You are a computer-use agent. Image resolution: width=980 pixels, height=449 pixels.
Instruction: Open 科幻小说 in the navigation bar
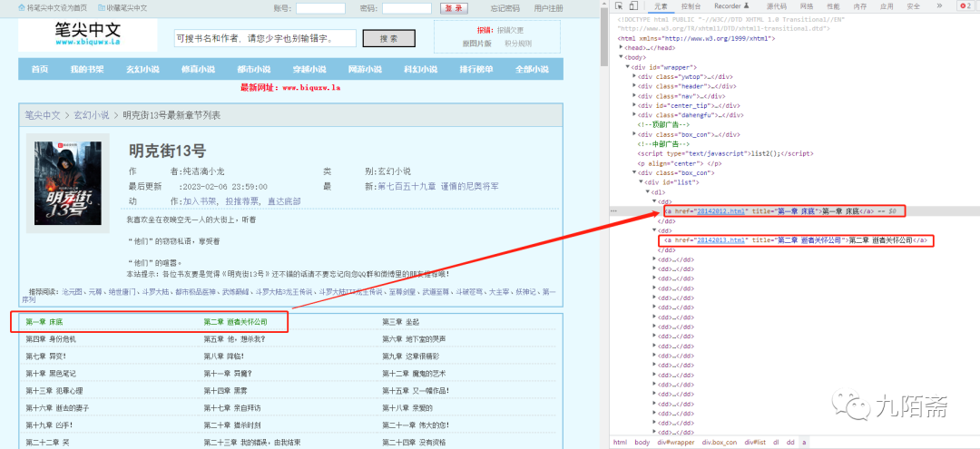click(421, 69)
